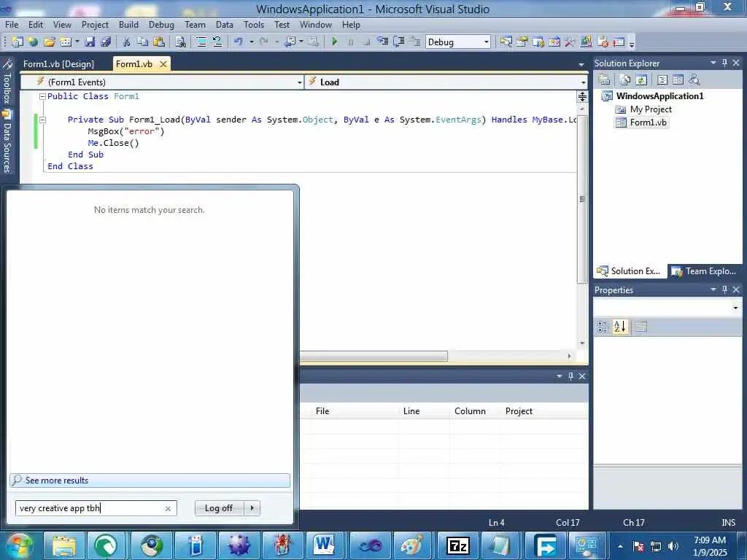Expand shutdown options arrow beside Log off
Viewport: 747px width, 560px height.
tap(252, 508)
